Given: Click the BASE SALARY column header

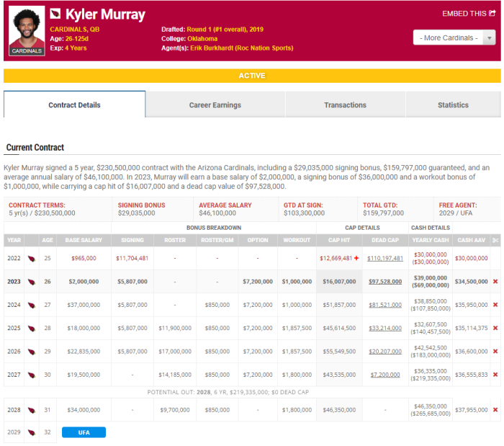Looking at the screenshot, I should click(x=84, y=240).
